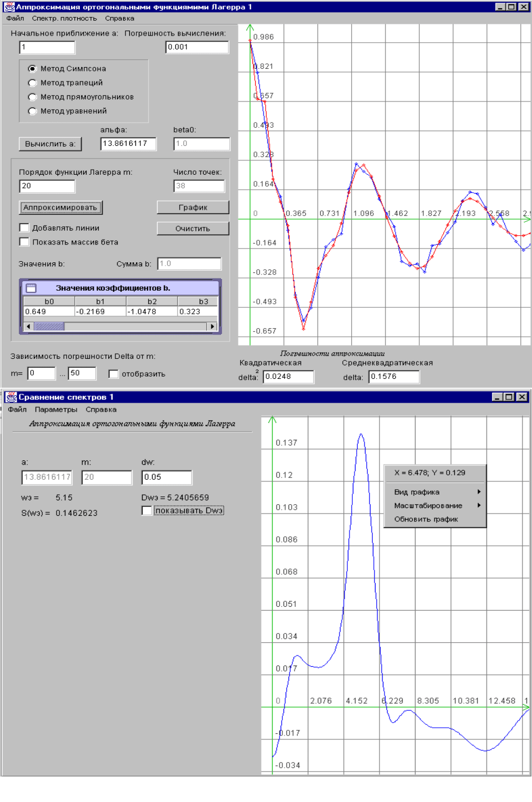Choose 'Обновить график' from the context menu
The image size is (532, 802).
click(x=435, y=519)
